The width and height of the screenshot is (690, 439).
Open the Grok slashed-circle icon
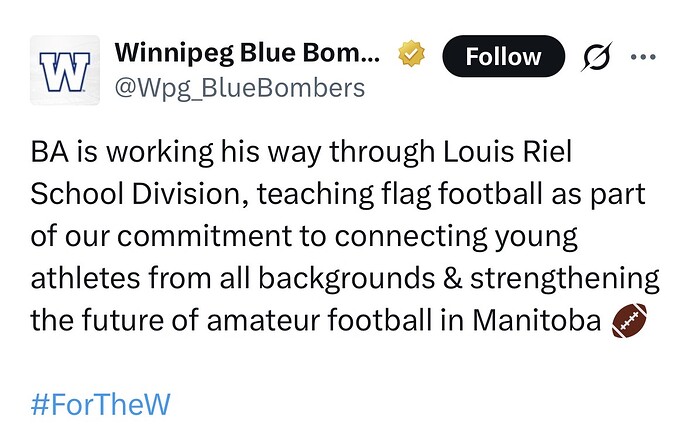[597, 57]
